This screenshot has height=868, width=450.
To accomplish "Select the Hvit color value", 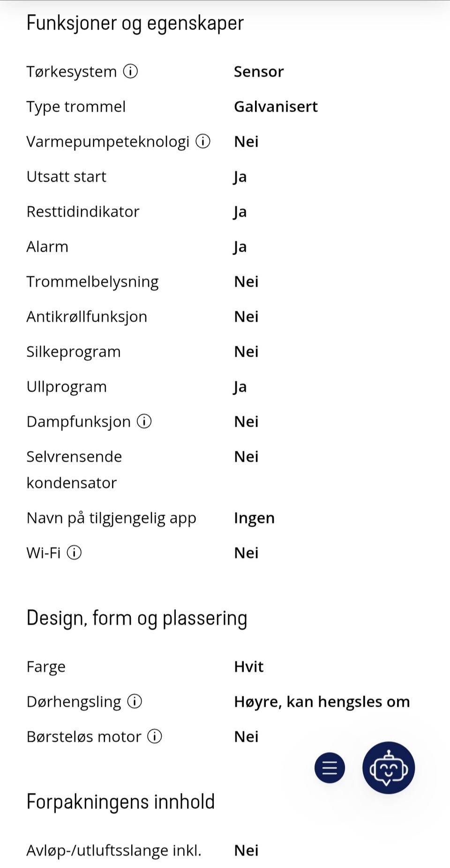I will click(248, 666).
